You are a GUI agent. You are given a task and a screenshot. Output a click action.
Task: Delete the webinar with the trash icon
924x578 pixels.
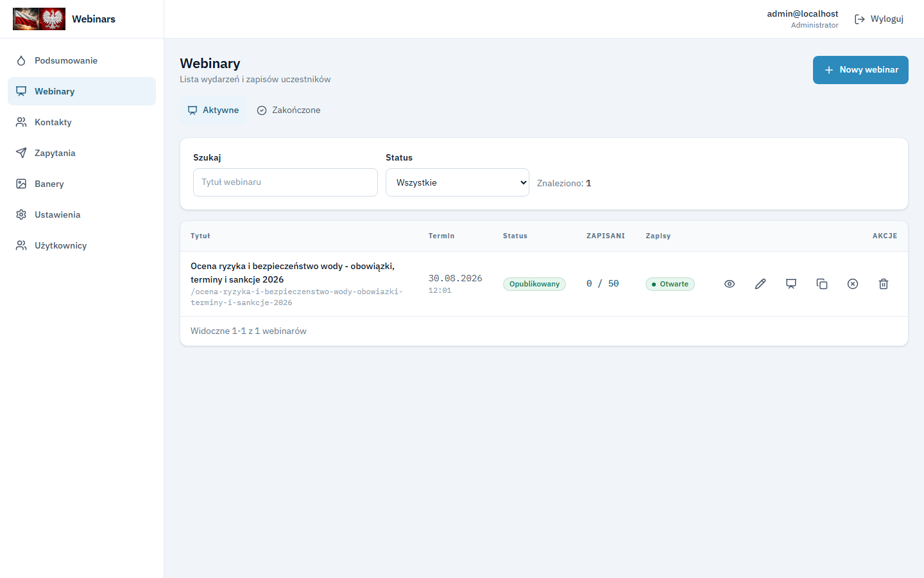pos(884,284)
